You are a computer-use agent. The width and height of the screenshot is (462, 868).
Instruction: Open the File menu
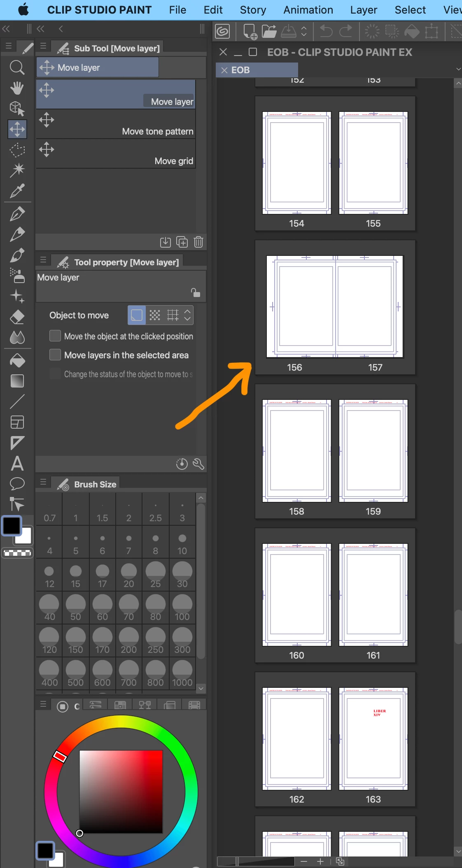177,9
